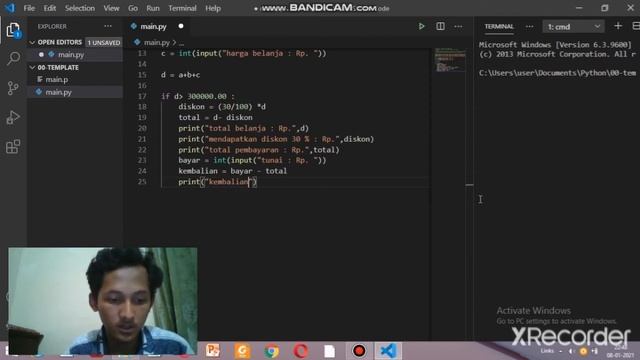Viewport: 640px width, 360px height.
Task: Click 'kembalian = bayar - total' line
Action: coord(233,171)
